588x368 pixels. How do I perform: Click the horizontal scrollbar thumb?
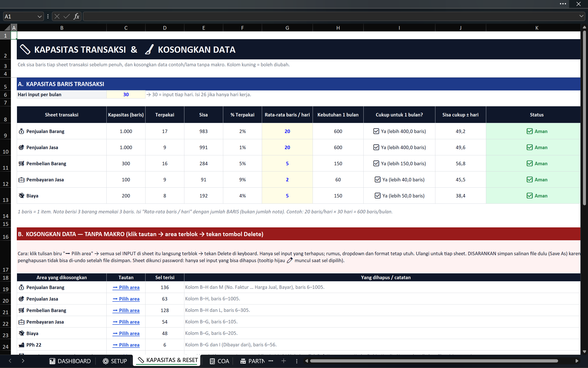click(434, 361)
